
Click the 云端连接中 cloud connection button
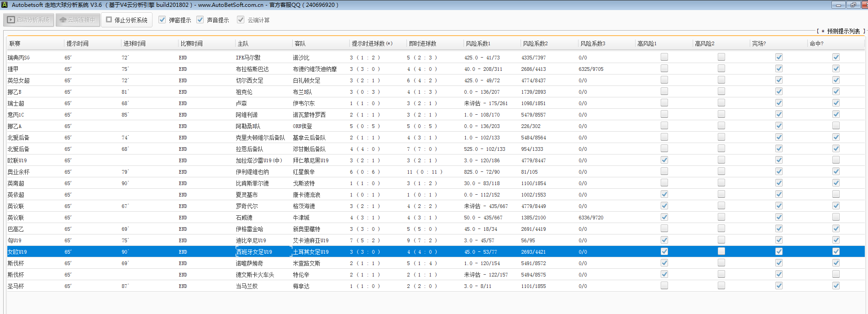pyautogui.click(x=78, y=20)
